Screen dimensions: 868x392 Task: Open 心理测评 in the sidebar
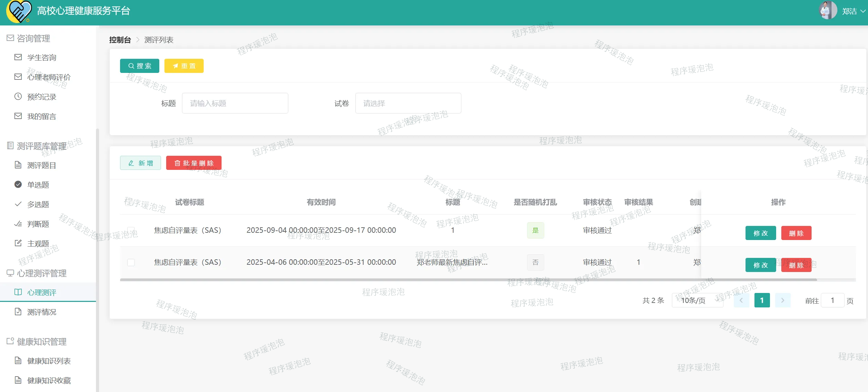coord(42,292)
